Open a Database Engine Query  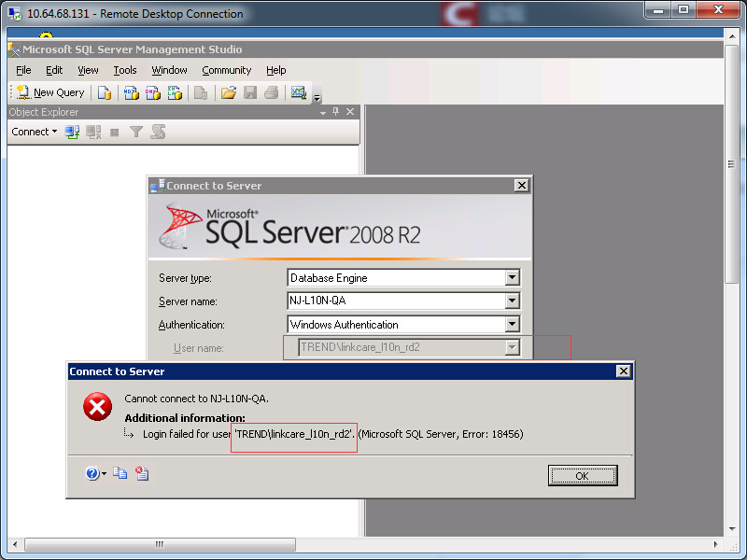click(105, 92)
